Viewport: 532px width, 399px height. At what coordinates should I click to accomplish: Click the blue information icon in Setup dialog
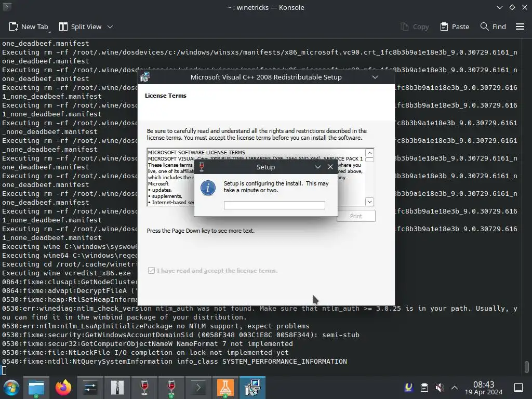coord(208,188)
